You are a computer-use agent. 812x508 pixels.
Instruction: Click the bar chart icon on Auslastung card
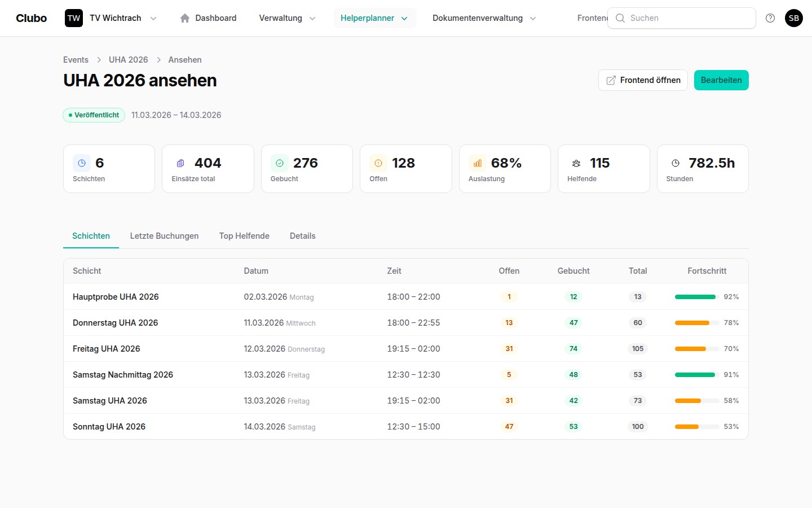pos(478,163)
